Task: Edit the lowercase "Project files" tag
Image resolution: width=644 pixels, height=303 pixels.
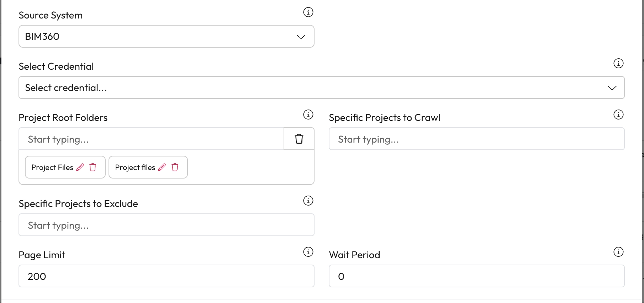Action: tap(162, 167)
